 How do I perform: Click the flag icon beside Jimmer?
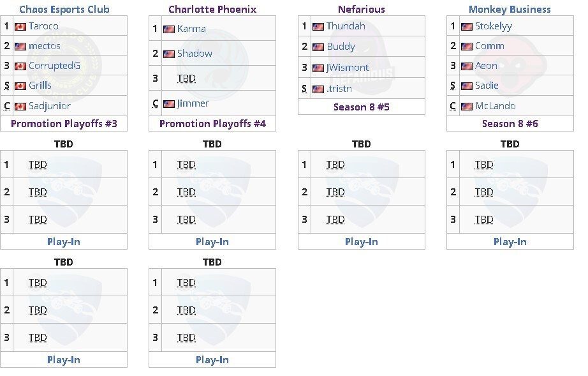coord(169,104)
